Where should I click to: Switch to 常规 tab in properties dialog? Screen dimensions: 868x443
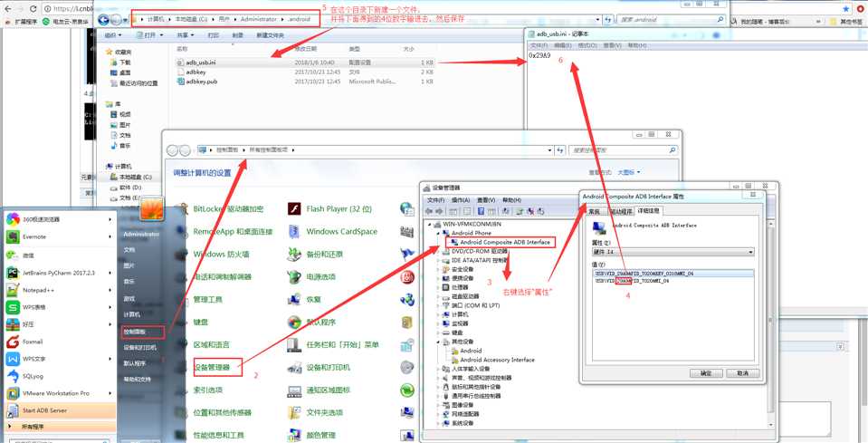click(595, 211)
